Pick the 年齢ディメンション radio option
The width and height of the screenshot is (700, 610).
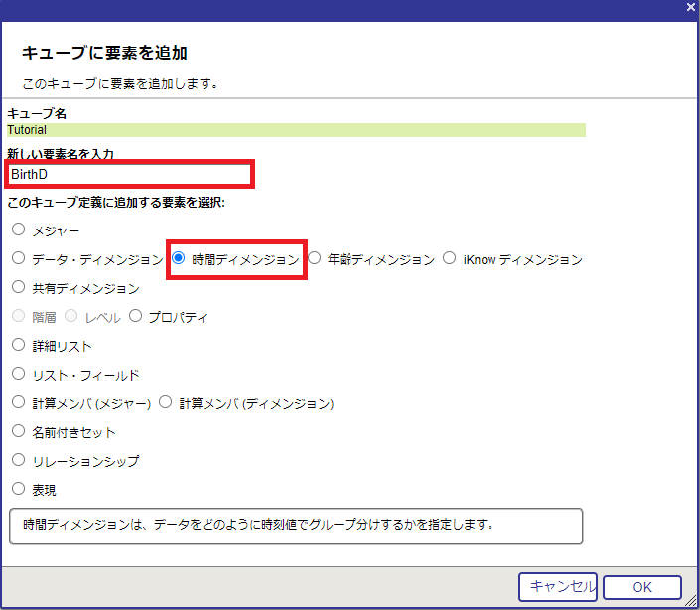point(315,258)
